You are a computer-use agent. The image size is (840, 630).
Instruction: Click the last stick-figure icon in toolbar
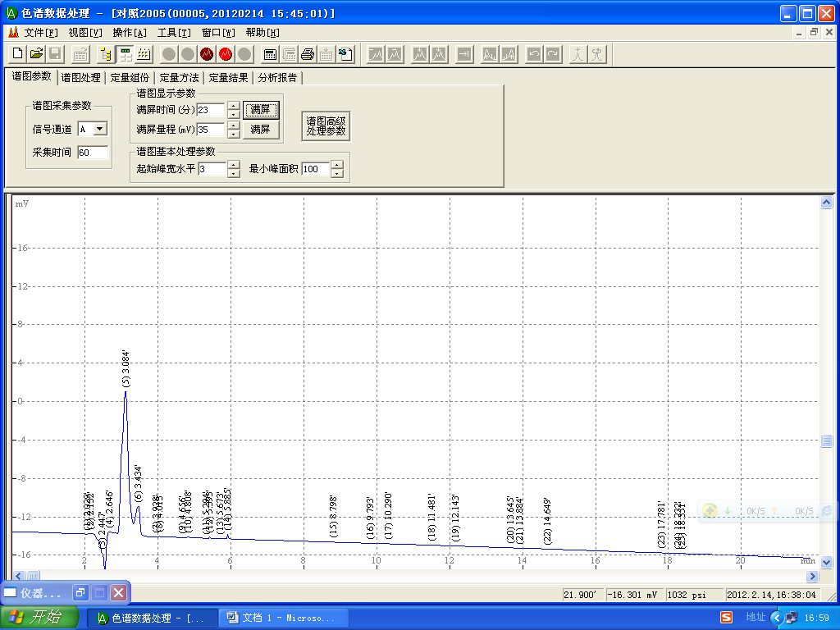597,54
